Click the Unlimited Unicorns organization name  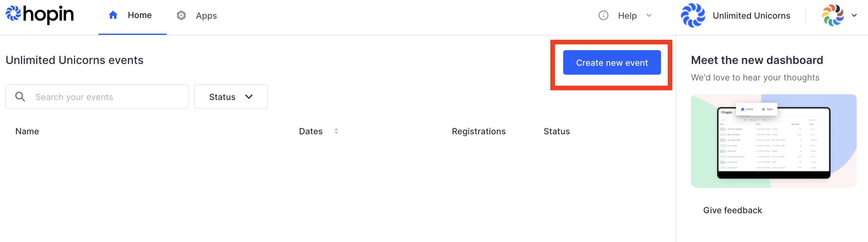click(751, 16)
